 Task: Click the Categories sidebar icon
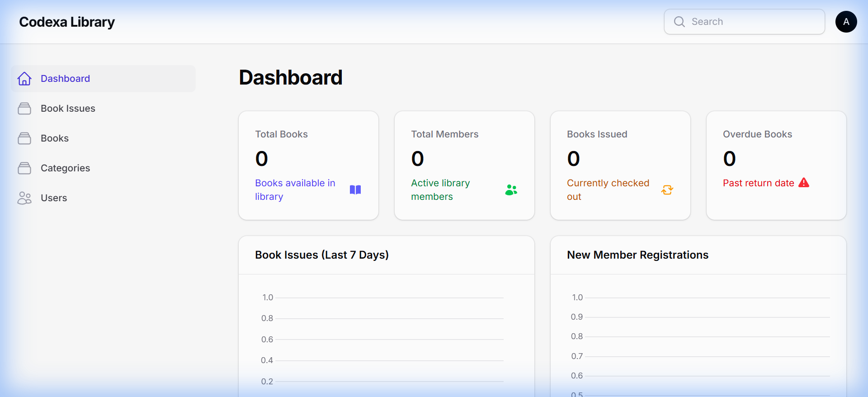pos(24,168)
